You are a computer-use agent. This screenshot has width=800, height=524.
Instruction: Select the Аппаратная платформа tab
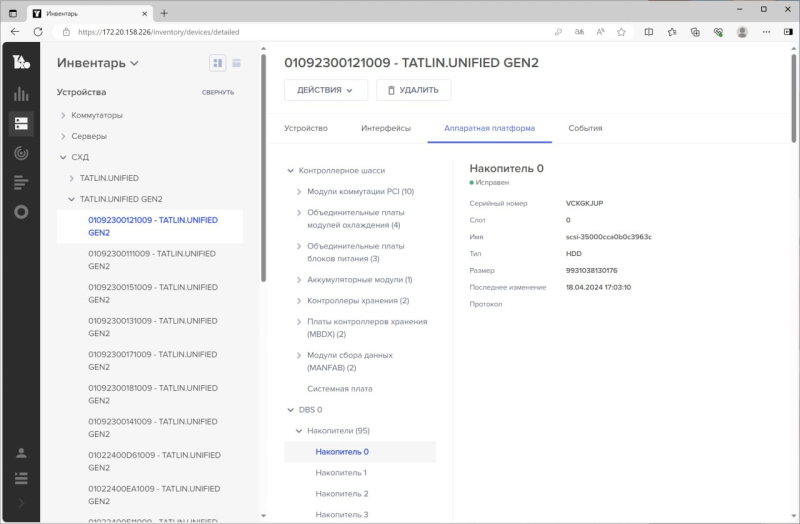click(x=489, y=128)
